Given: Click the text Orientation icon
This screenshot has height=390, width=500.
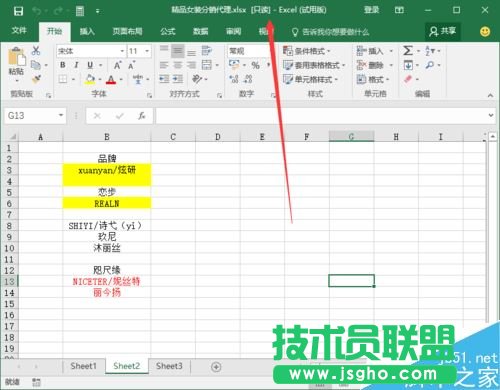Looking at the screenshot, I should tap(197, 79).
